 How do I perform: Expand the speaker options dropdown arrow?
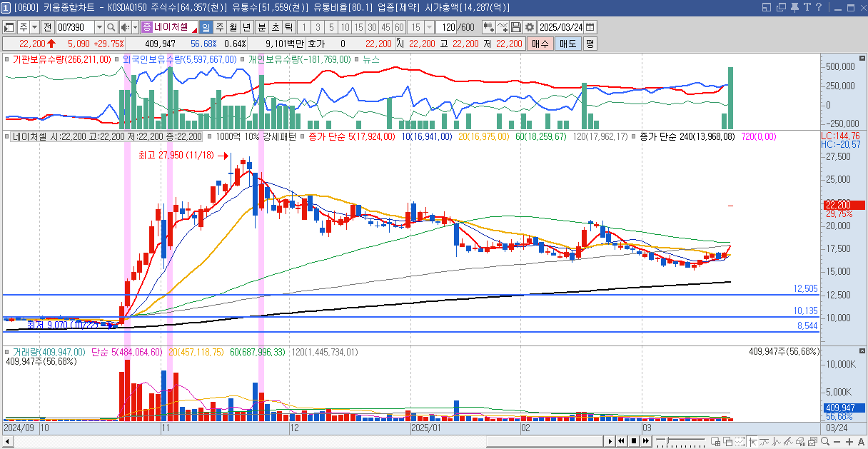[x=135, y=27]
